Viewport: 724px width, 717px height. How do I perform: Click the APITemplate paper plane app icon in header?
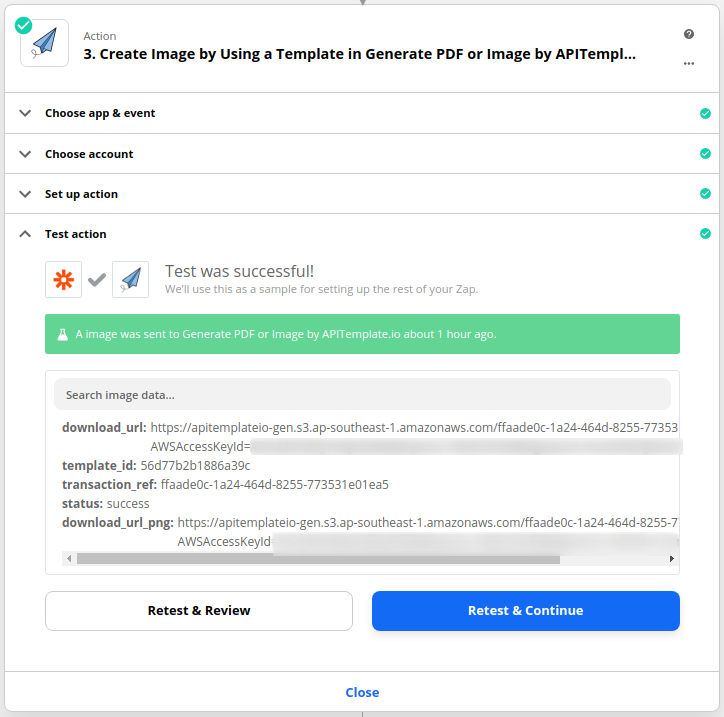[44, 43]
